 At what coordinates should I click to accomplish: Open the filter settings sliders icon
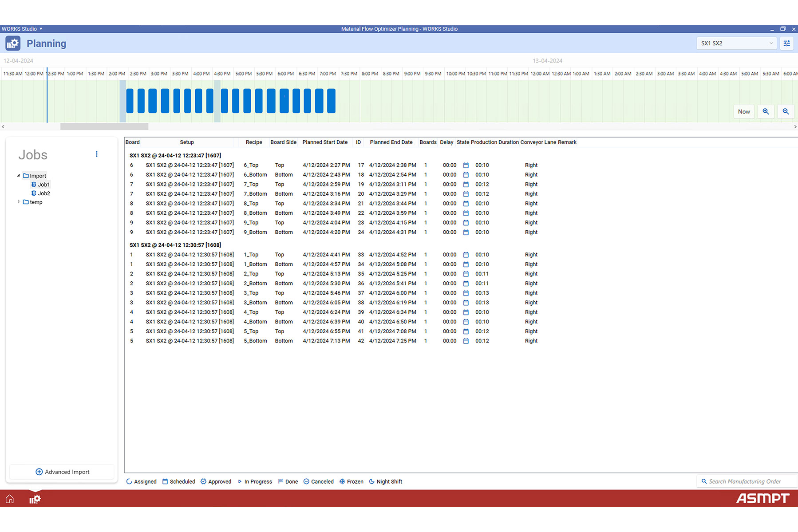click(x=786, y=43)
